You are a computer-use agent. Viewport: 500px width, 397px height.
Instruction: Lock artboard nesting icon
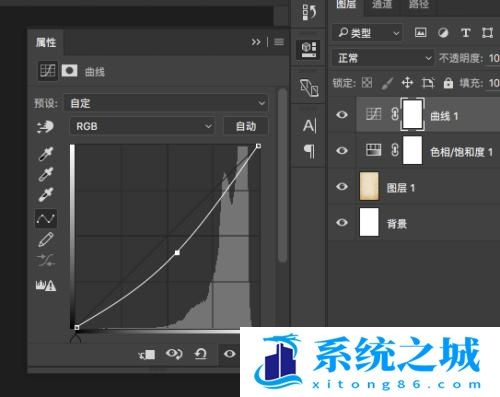click(428, 82)
